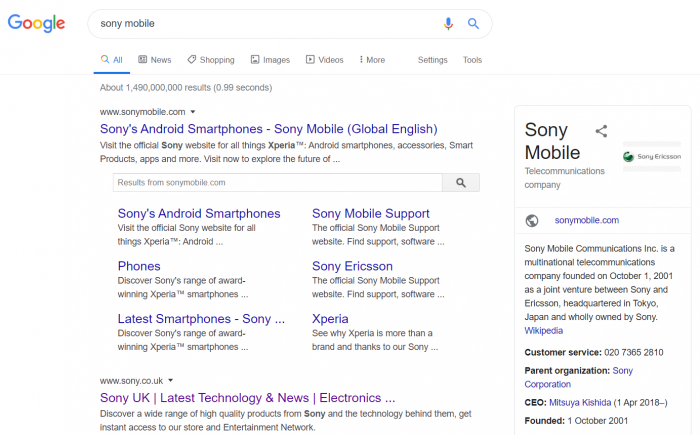Submit the sonymobile.com site search button
700x435 pixels.
coord(461,183)
